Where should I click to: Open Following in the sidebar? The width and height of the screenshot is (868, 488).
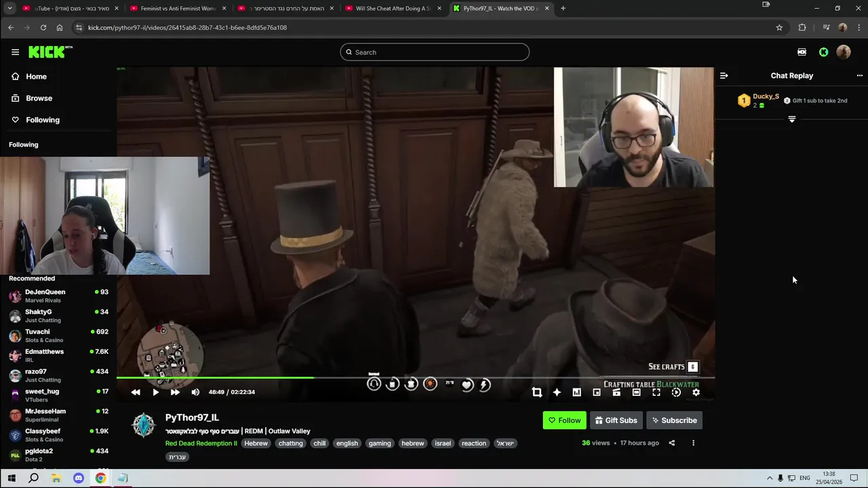pyautogui.click(x=43, y=120)
